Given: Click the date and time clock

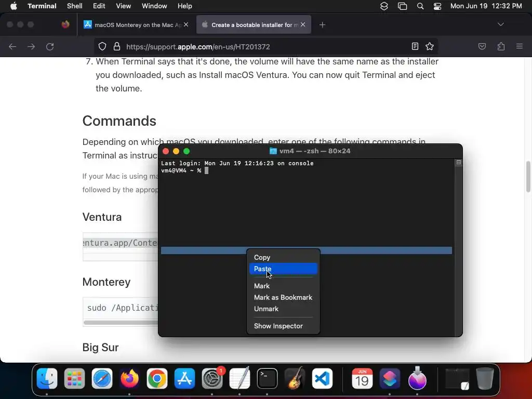Looking at the screenshot, I should pyautogui.click(x=486, y=6).
